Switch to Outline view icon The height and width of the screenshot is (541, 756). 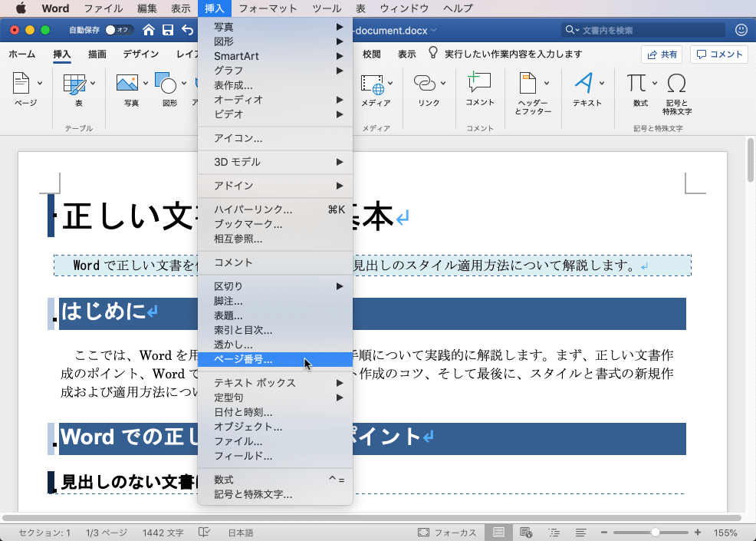(x=554, y=533)
